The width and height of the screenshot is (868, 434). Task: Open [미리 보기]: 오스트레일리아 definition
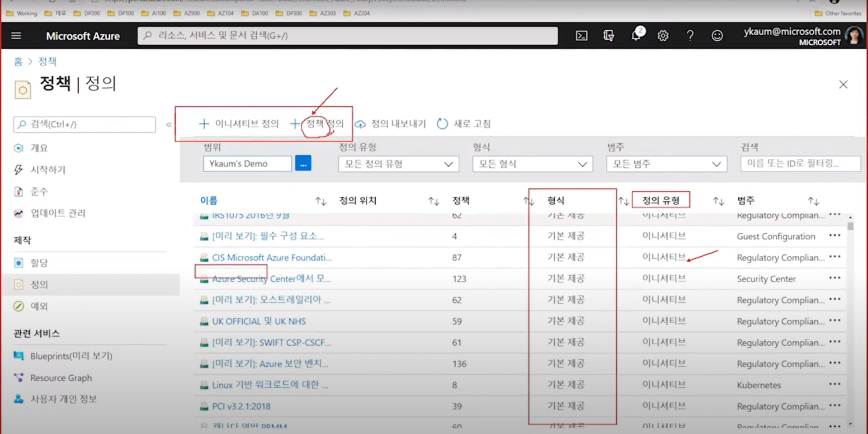[x=271, y=300]
